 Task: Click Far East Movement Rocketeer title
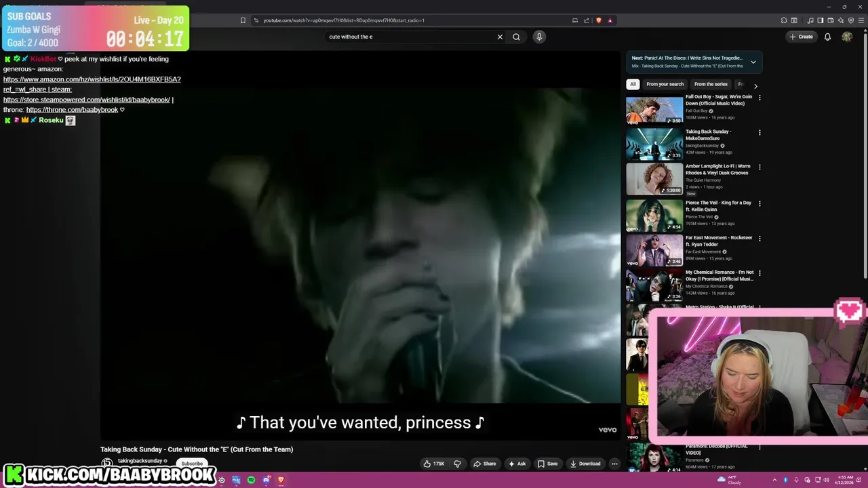pyautogui.click(x=719, y=241)
